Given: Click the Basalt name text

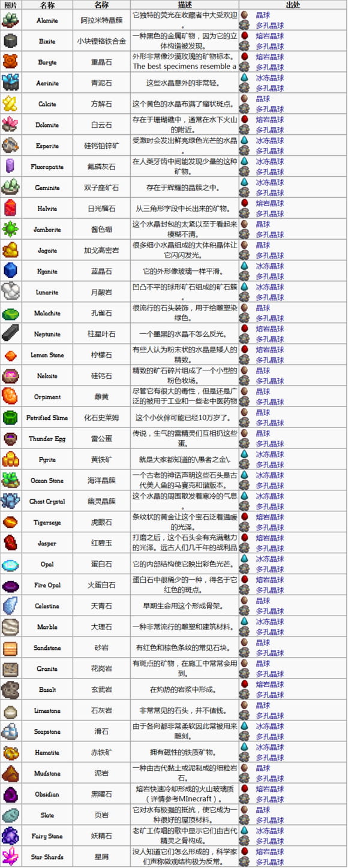Looking at the screenshot, I should coord(47,689).
